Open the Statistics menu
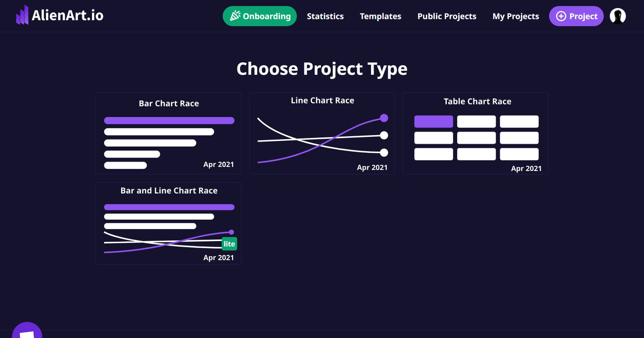The height and width of the screenshot is (338, 644). pyautogui.click(x=325, y=16)
